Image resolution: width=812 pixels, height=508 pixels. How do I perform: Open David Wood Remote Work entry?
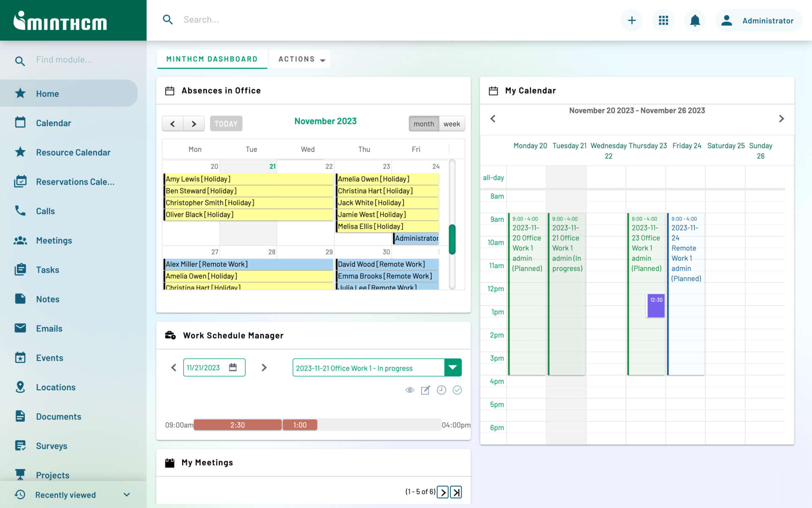point(387,264)
